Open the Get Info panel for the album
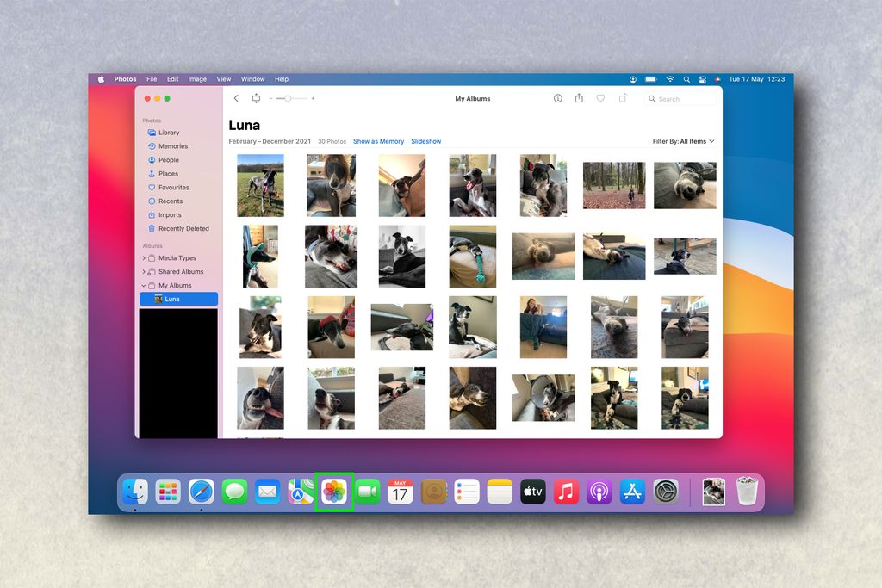 [557, 98]
